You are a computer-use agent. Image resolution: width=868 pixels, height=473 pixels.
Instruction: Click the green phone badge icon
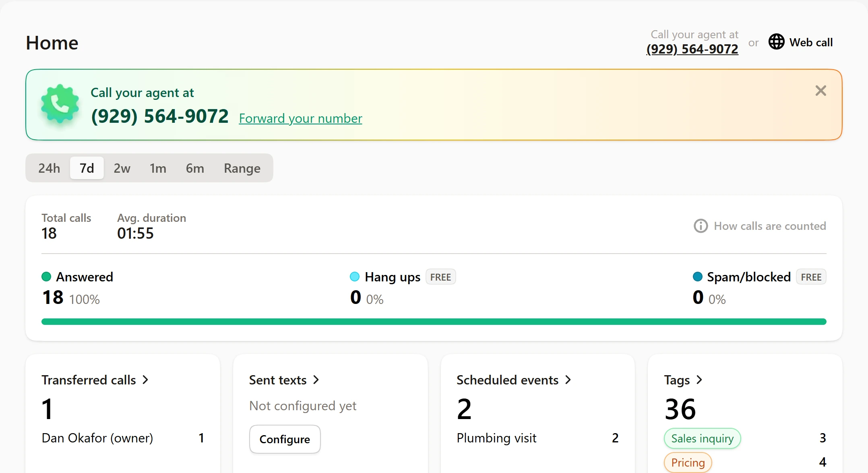[x=60, y=104]
